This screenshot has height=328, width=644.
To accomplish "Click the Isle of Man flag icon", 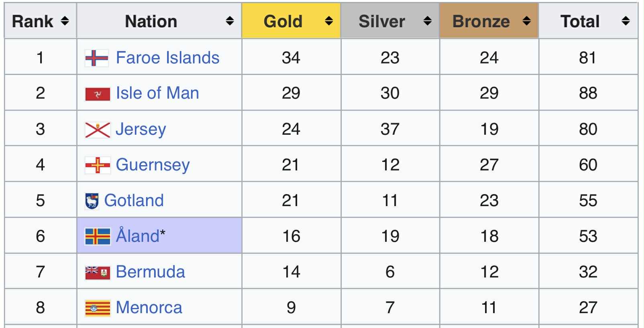I will coord(98,94).
